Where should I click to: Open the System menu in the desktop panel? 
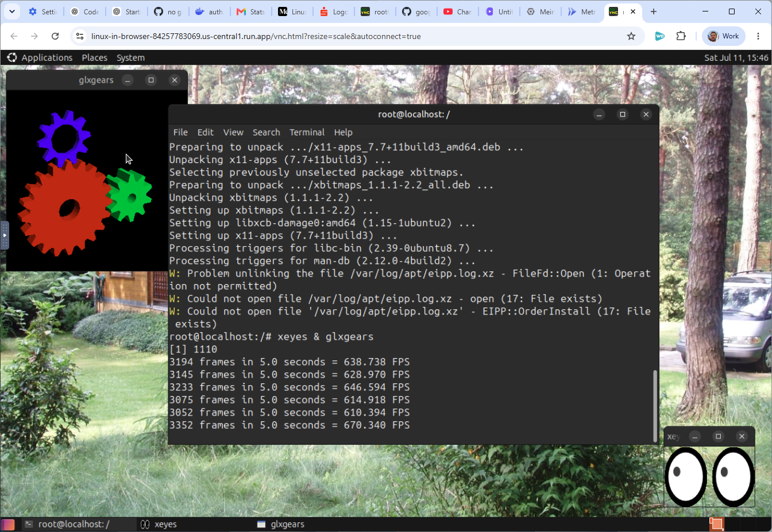(130, 58)
